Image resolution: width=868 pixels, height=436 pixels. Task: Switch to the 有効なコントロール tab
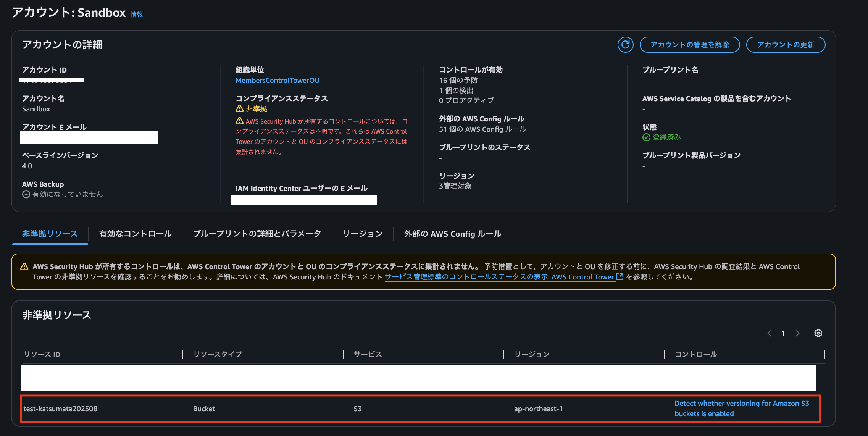click(x=135, y=234)
